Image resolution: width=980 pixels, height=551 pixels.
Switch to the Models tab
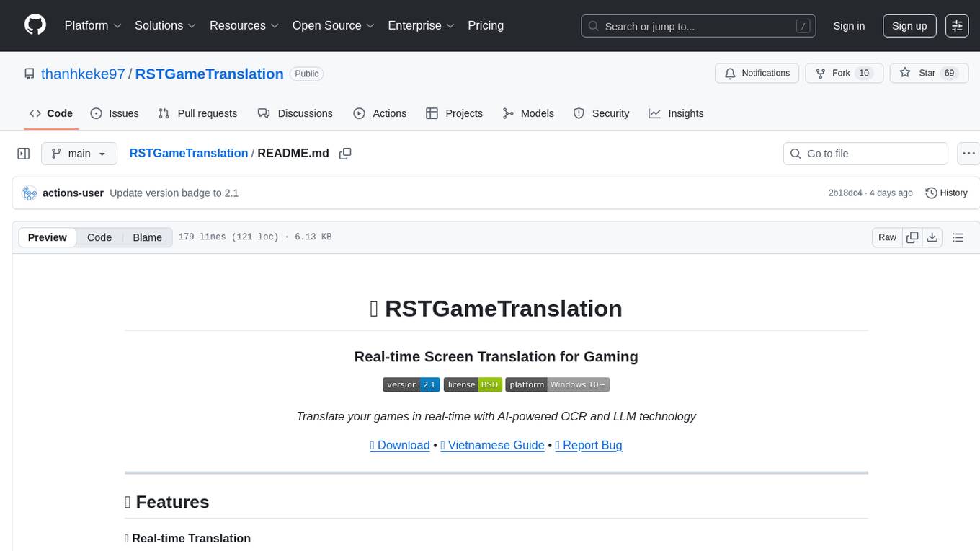tap(528, 113)
